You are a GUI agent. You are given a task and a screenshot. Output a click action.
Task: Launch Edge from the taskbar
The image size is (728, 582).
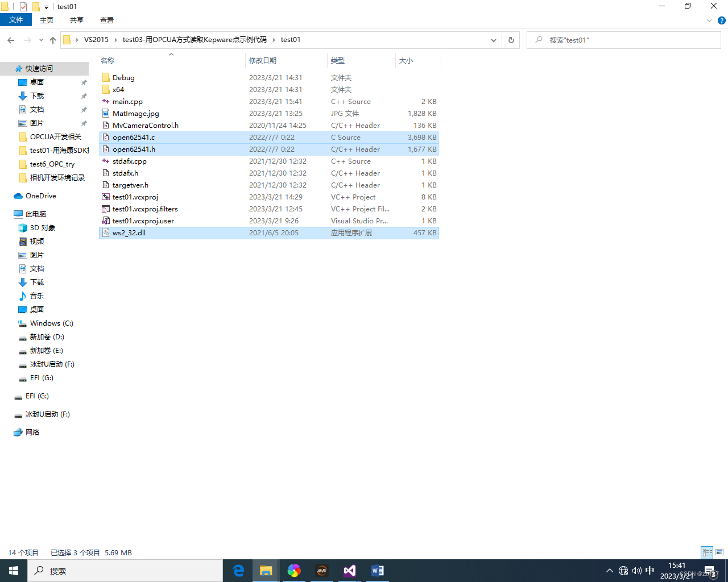238,571
